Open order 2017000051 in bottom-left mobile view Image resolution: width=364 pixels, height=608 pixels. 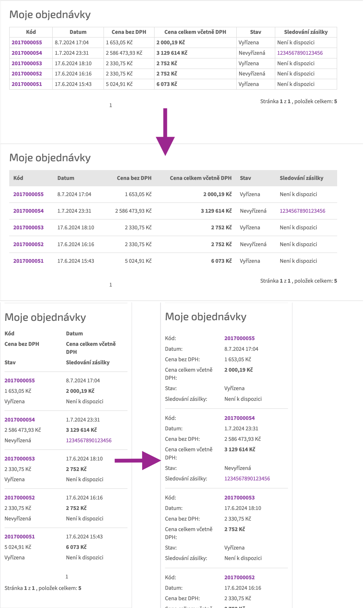(20, 537)
